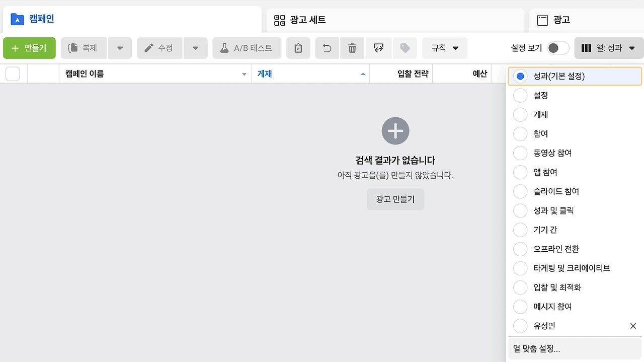Toggle the 설정 보기 switch

tap(558, 48)
